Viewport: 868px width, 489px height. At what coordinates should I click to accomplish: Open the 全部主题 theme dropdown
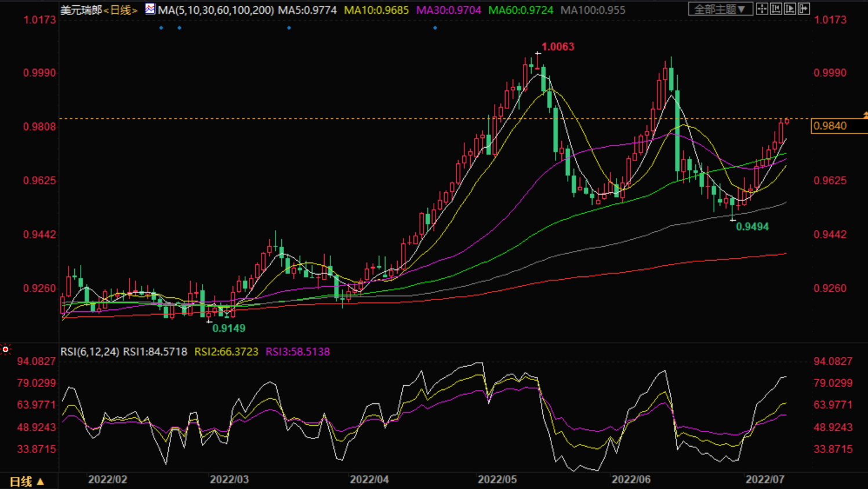tap(720, 9)
